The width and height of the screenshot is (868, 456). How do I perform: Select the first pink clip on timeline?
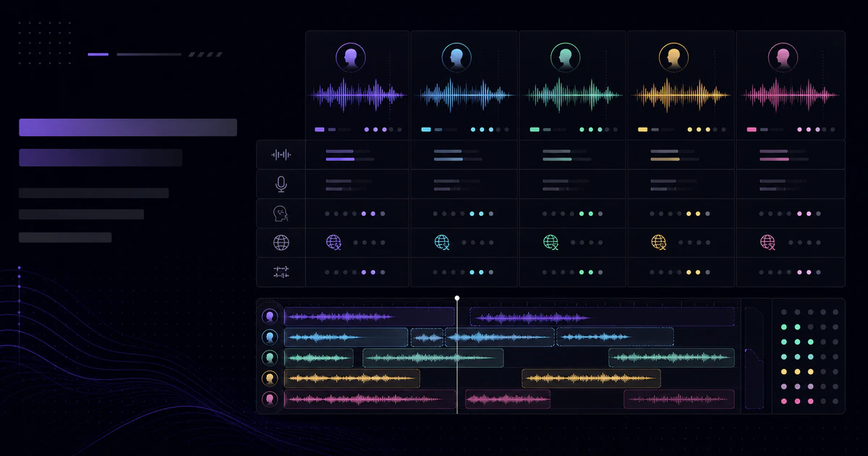(370, 399)
